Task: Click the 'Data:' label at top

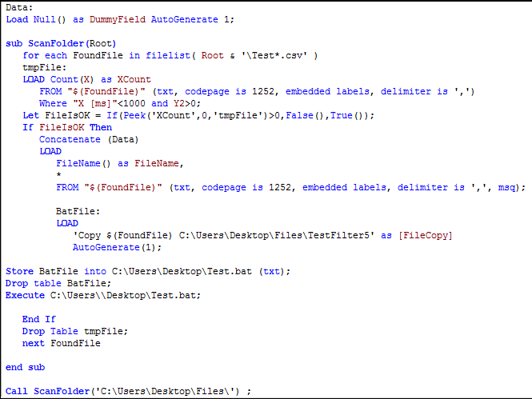Action: 19,7
